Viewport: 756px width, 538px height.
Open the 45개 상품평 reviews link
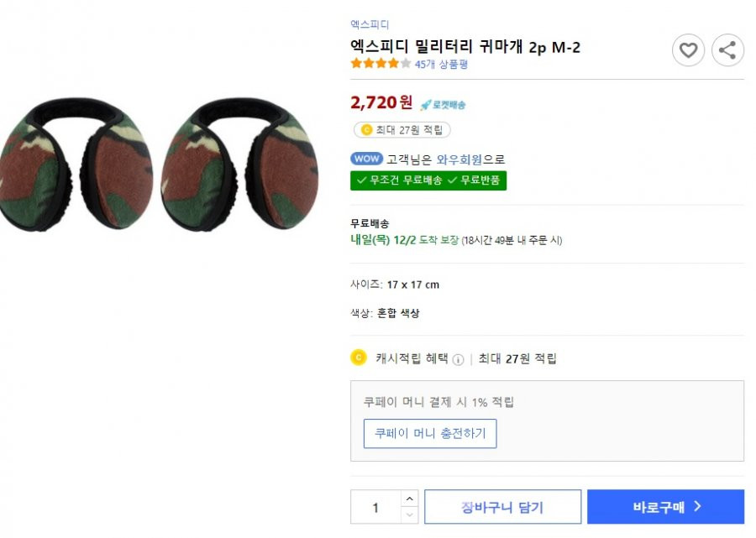point(441,64)
